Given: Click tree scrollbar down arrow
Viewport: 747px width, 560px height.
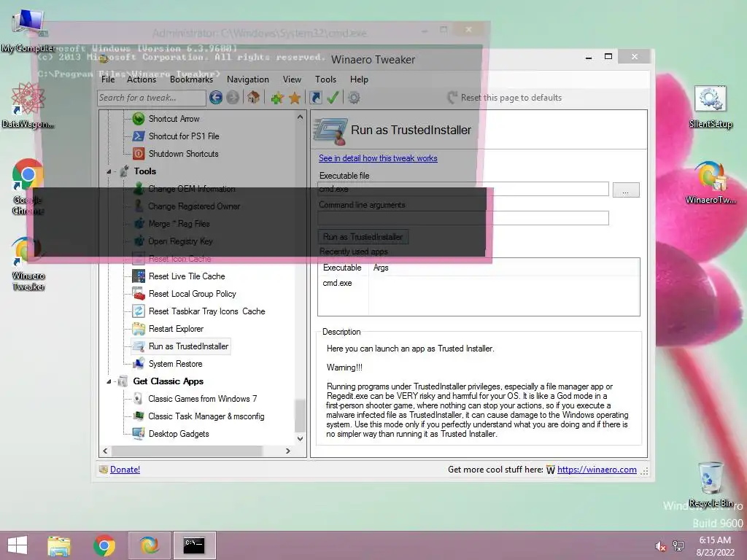Looking at the screenshot, I should pos(300,438).
